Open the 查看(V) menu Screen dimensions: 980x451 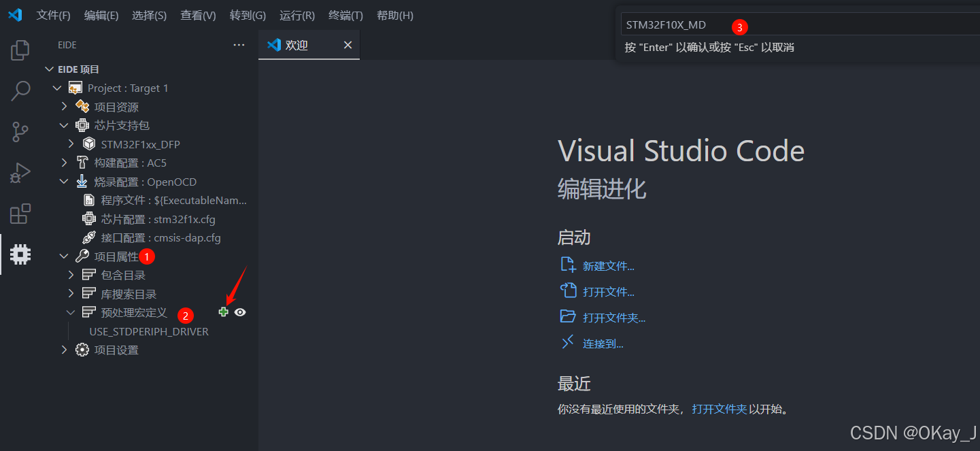point(198,15)
